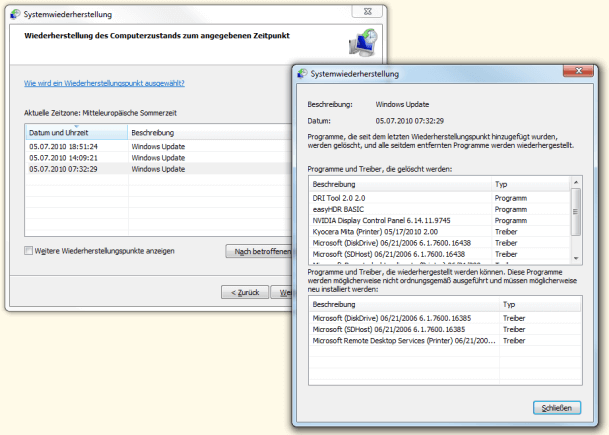Close the back Systemwiederherstellung window
The width and height of the screenshot is (609, 435).
367,12
